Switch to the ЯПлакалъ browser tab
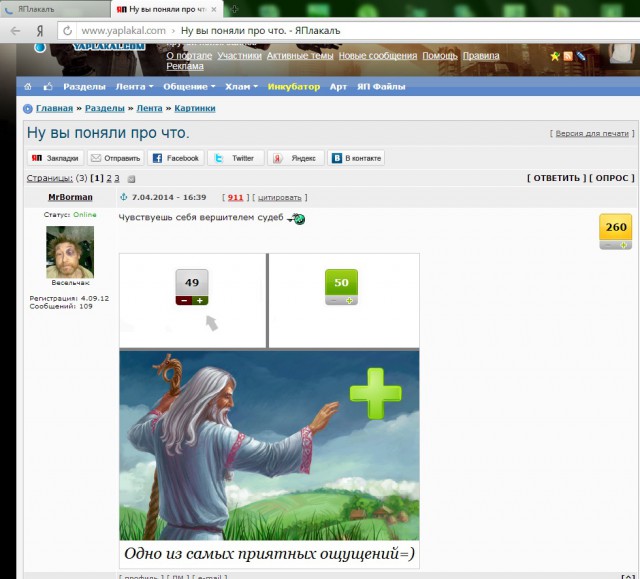 [x=55, y=9]
